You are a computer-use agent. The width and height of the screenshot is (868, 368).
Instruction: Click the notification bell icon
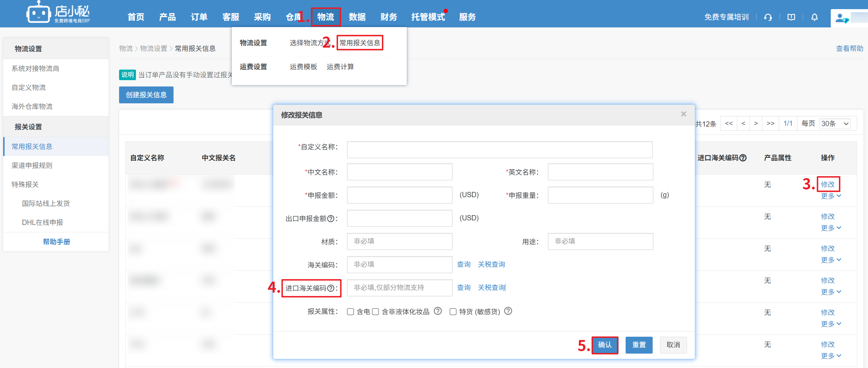pyautogui.click(x=814, y=17)
